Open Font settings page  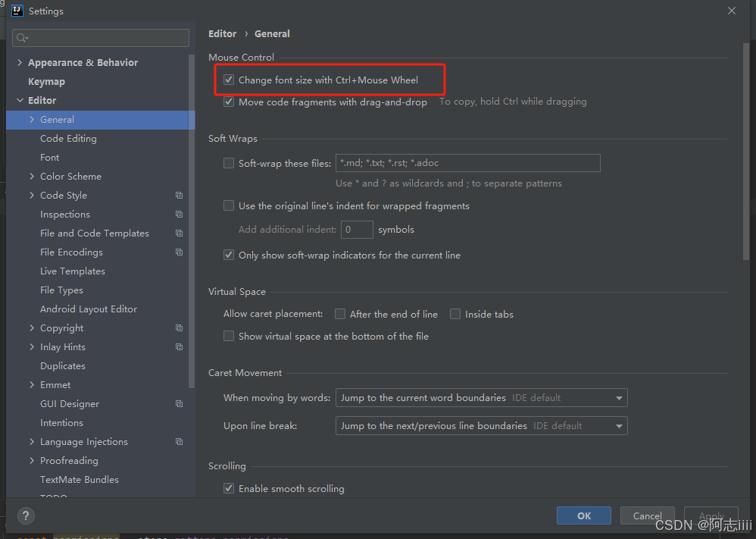click(x=50, y=158)
